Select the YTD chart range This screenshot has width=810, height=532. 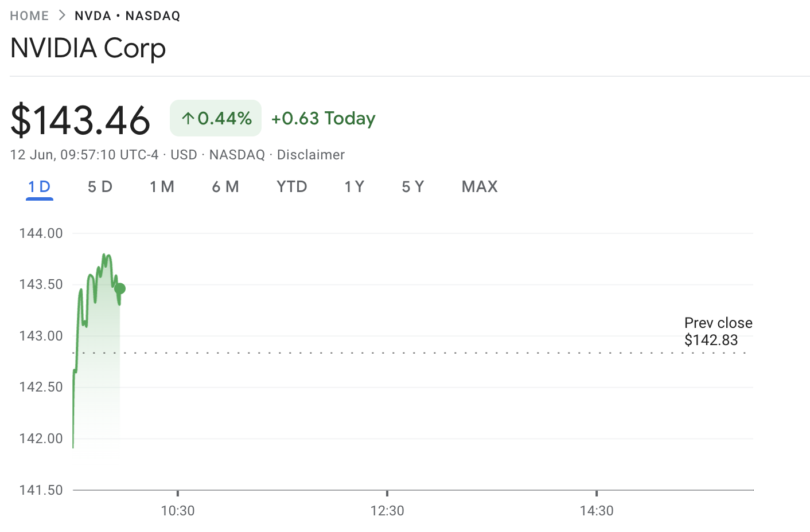pos(291,187)
